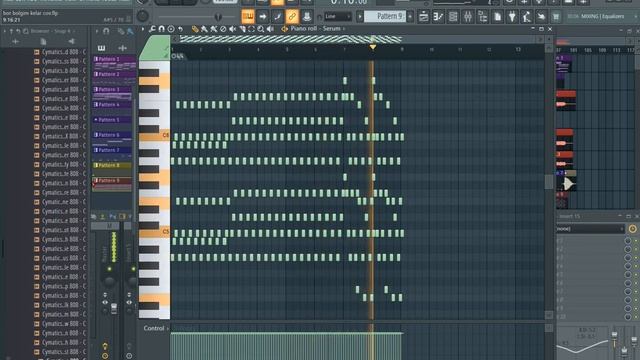Click the orange playhead marker on timeline
Viewport: 640px width, 360px height.
[372, 47]
